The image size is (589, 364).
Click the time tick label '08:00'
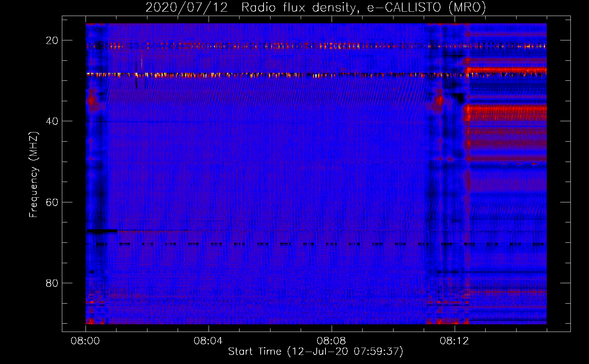[x=86, y=341]
